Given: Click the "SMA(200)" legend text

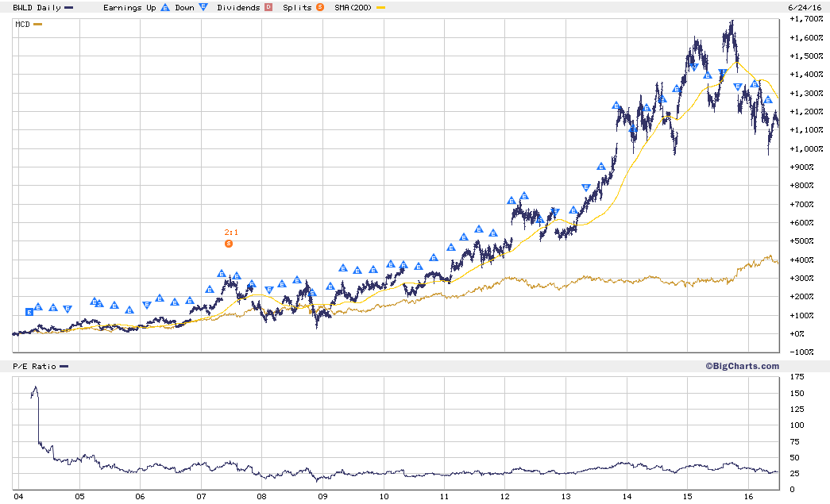Looking at the screenshot, I should coord(353,7).
